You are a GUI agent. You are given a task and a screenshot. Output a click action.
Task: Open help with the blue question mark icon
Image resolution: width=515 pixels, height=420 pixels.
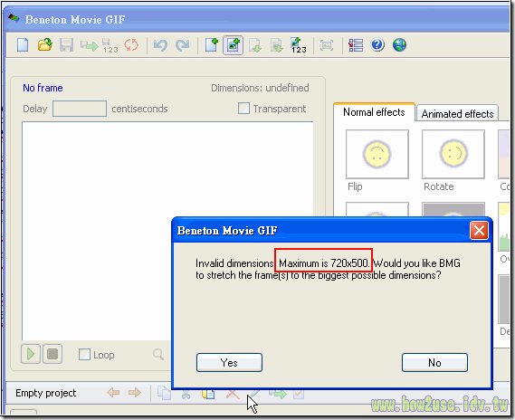tap(377, 44)
